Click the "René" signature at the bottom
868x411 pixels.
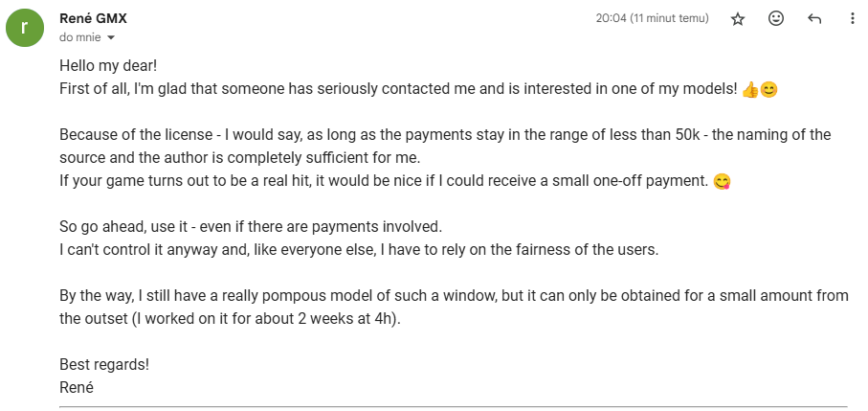(x=77, y=387)
